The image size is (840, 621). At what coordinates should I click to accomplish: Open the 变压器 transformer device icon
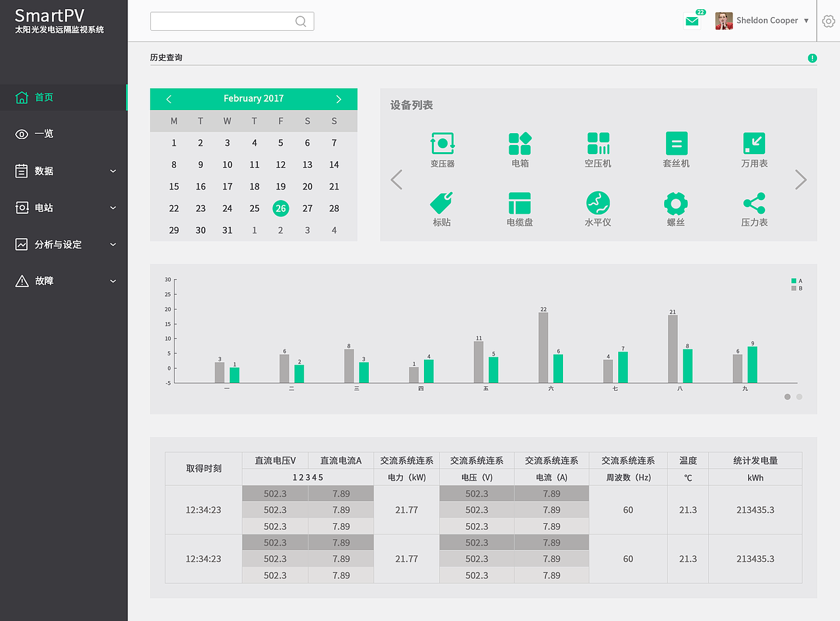(442, 144)
